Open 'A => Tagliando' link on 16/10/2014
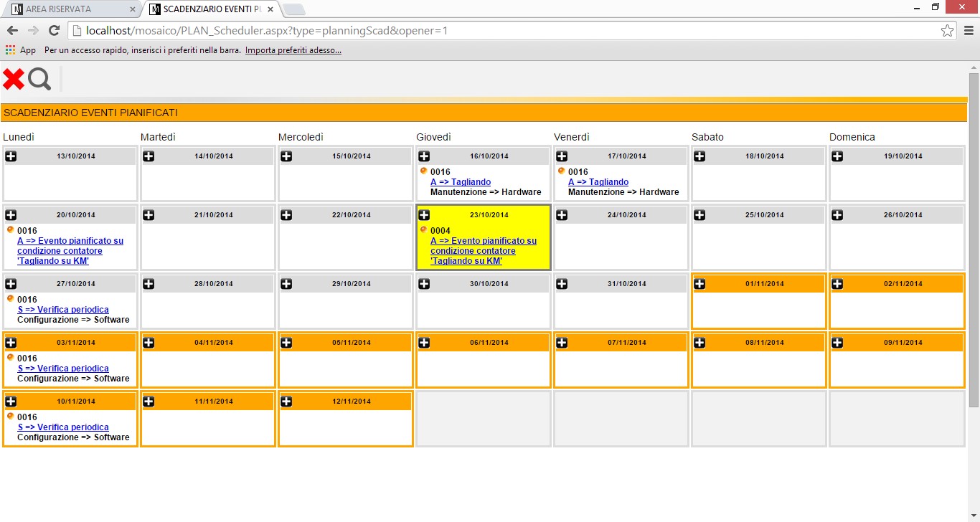The width and height of the screenshot is (980, 522). 461,182
